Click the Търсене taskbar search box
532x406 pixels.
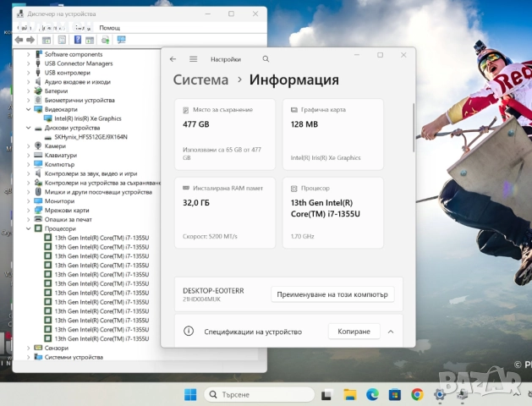[x=259, y=394]
